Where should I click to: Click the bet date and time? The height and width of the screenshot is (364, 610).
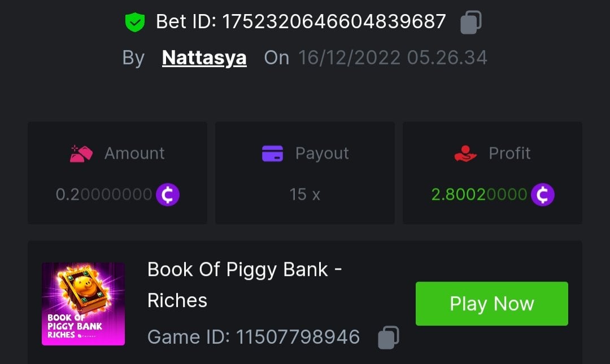coord(393,58)
